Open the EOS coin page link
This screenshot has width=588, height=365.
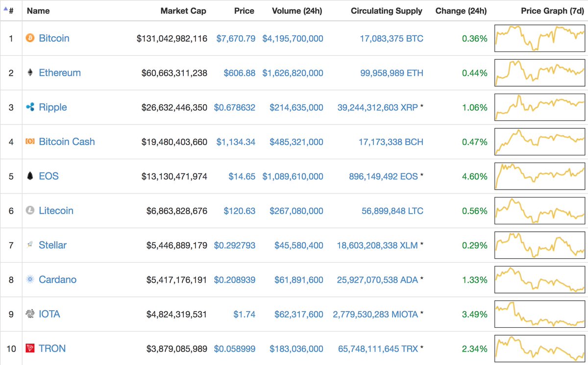tap(49, 176)
